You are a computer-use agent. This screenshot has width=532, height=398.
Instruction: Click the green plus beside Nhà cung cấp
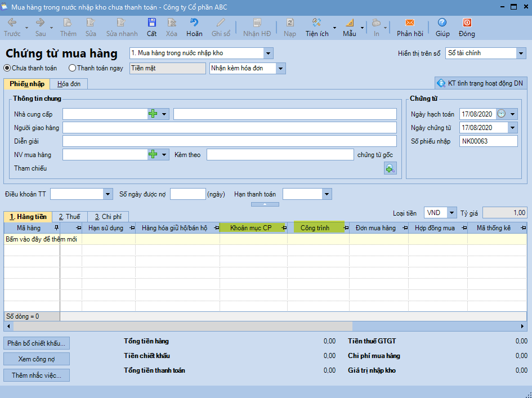[x=153, y=114]
